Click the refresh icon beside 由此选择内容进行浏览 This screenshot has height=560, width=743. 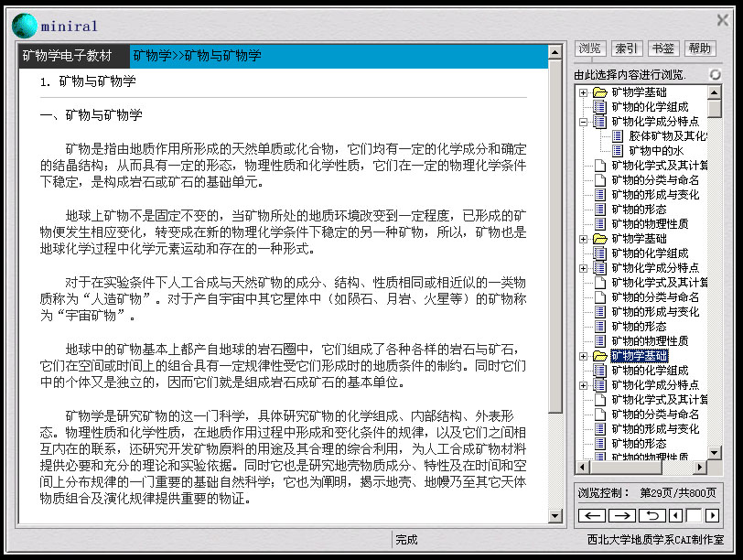point(715,74)
